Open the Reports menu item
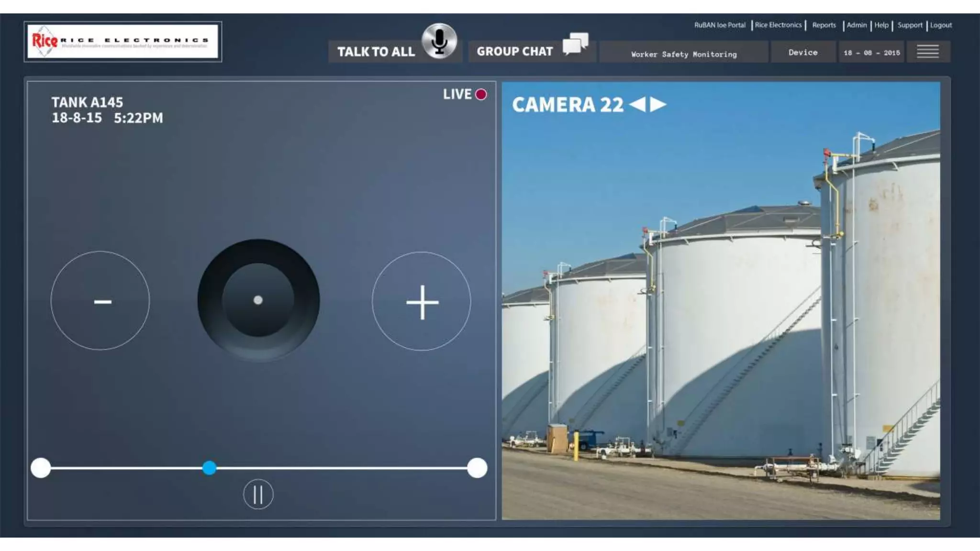The image size is (980, 551). 824,25
